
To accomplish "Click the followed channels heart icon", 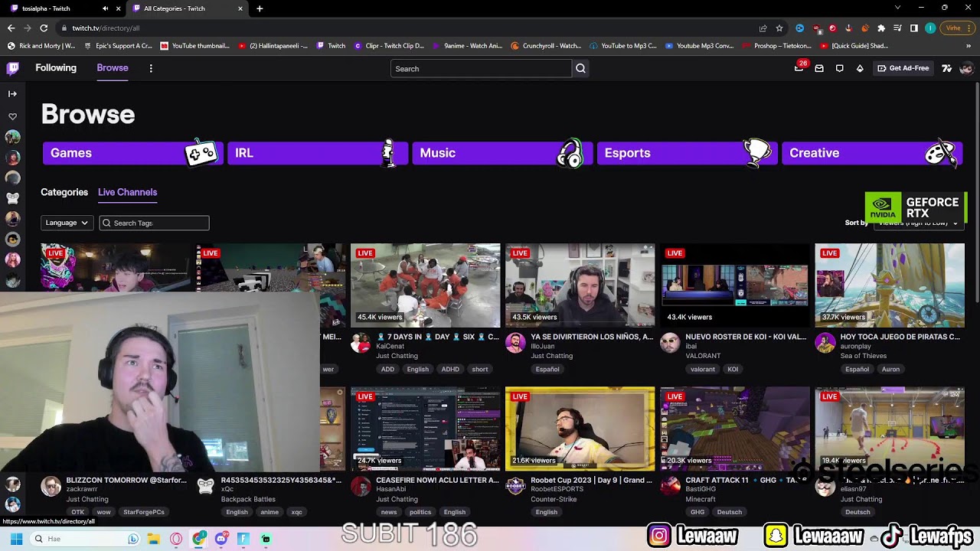I will (x=12, y=116).
